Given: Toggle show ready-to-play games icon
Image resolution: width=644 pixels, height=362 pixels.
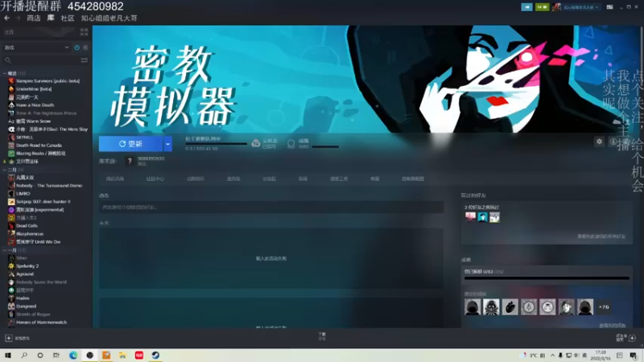Looking at the screenshot, I should tap(85, 47).
